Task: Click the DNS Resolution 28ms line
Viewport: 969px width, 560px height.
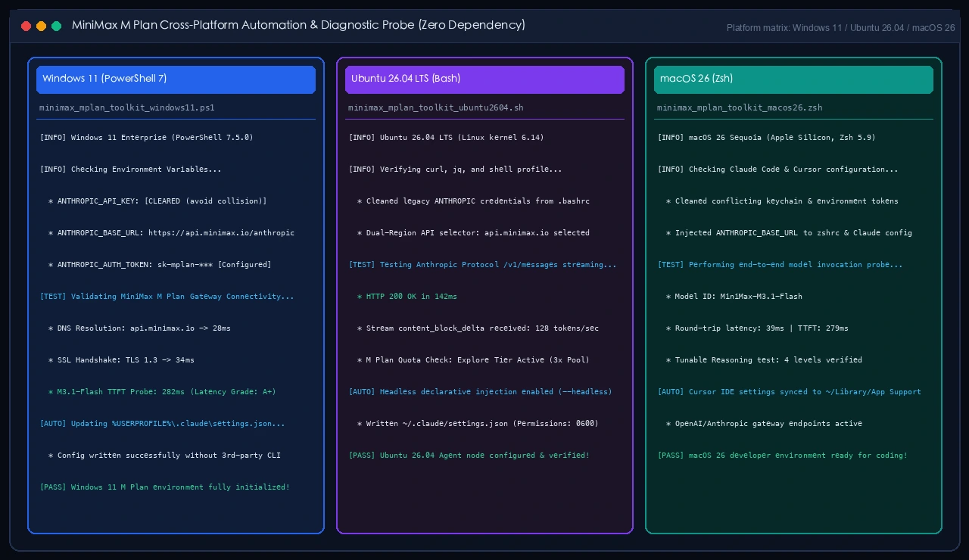Action: click(139, 328)
